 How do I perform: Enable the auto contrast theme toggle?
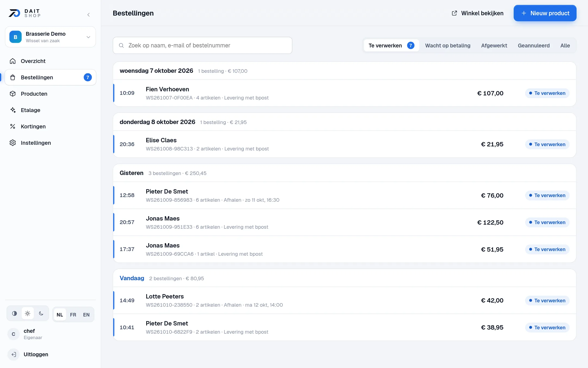14,313
